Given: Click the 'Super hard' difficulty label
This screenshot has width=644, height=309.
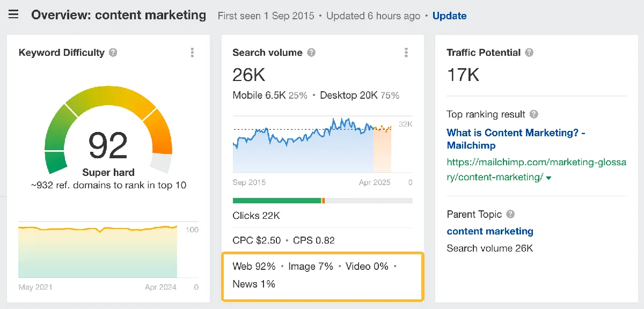Looking at the screenshot, I should (x=108, y=173).
